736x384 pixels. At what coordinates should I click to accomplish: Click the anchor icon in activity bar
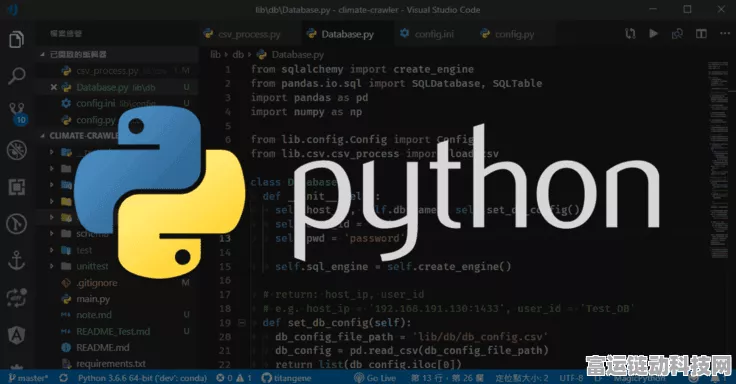point(16,261)
